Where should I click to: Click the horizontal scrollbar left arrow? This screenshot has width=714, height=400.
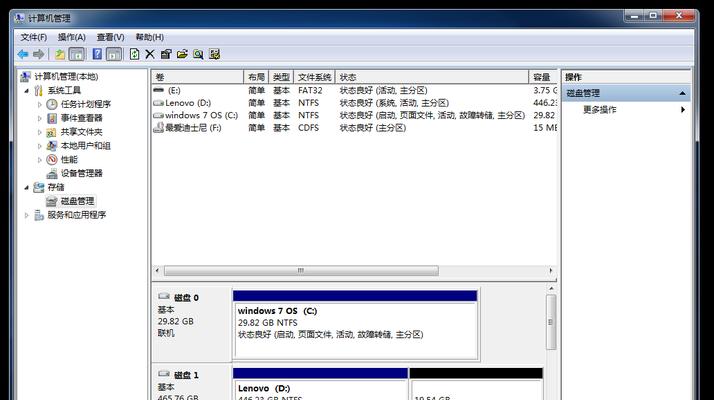(157, 271)
